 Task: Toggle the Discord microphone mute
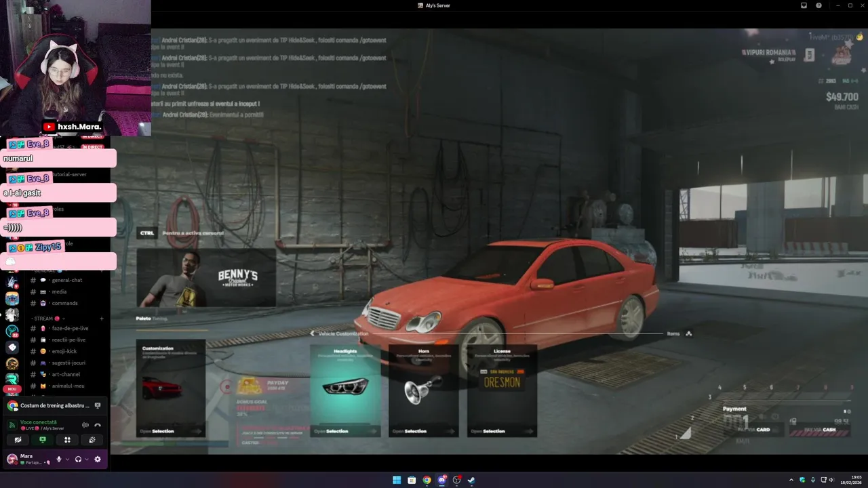(x=58, y=460)
